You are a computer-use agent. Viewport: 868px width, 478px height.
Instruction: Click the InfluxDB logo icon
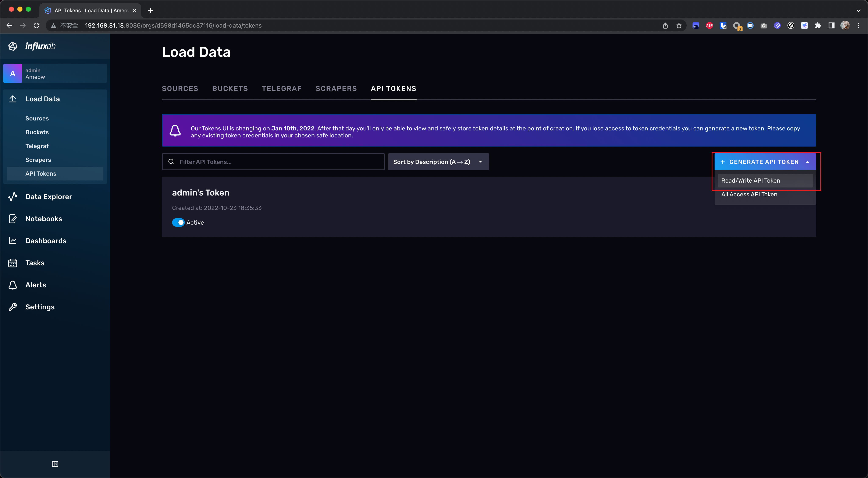tap(13, 46)
